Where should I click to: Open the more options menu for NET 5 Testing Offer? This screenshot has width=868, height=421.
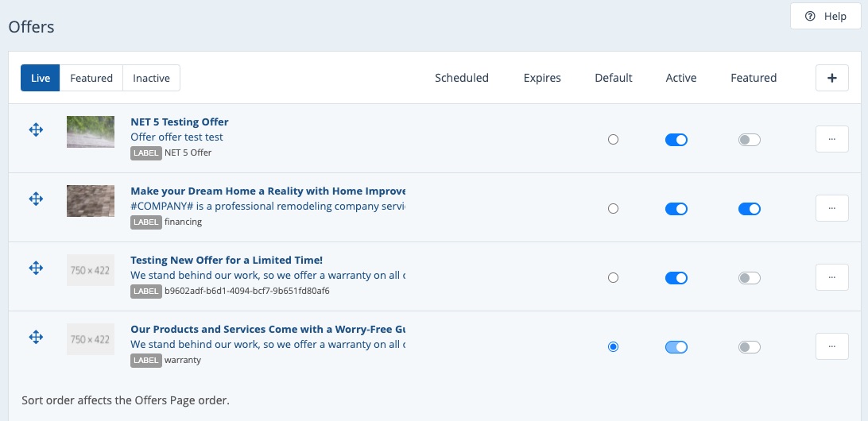pos(831,139)
